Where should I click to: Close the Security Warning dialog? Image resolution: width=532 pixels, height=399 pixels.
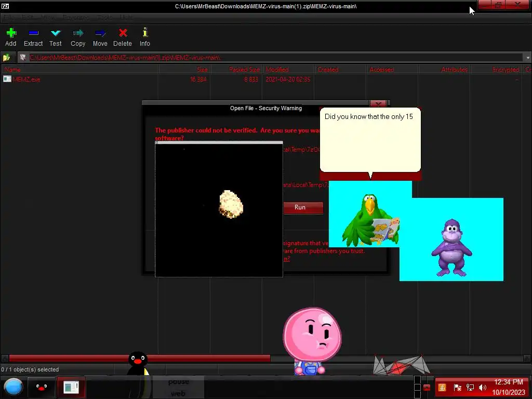pyautogui.click(x=378, y=103)
